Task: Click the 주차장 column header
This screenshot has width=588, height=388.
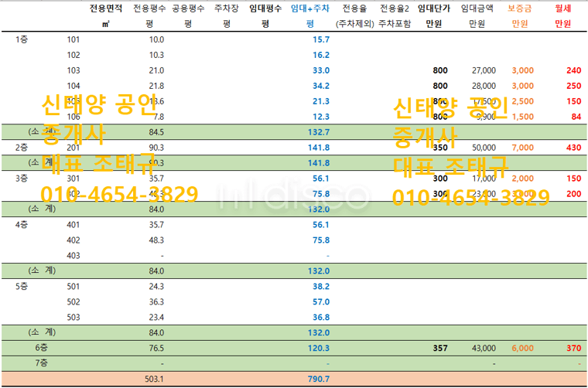Action: 226,9
